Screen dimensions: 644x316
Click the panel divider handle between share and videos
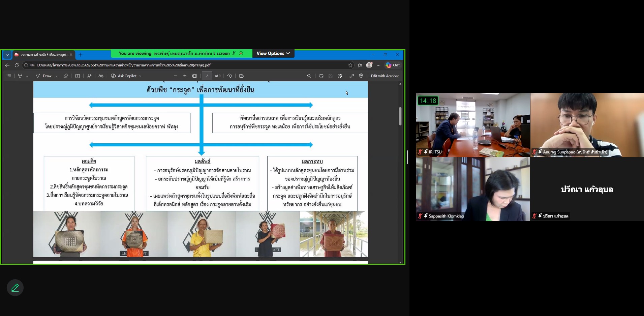coord(407,157)
